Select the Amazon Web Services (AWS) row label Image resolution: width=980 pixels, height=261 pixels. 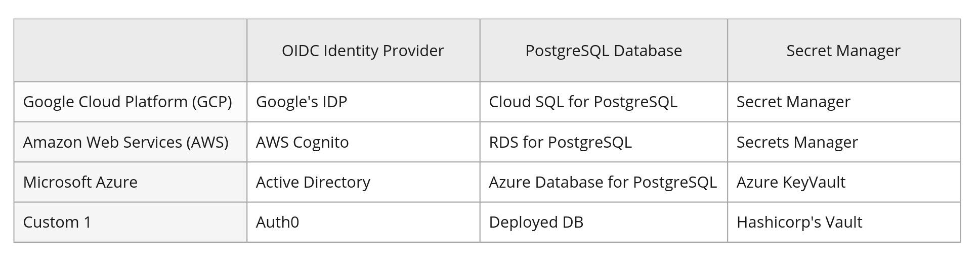click(x=125, y=142)
